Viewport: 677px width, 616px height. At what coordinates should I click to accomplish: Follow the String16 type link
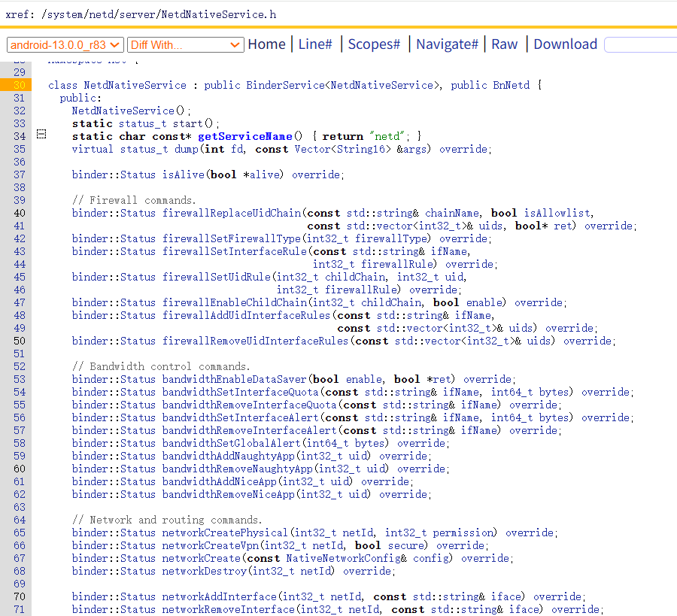(x=361, y=149)
